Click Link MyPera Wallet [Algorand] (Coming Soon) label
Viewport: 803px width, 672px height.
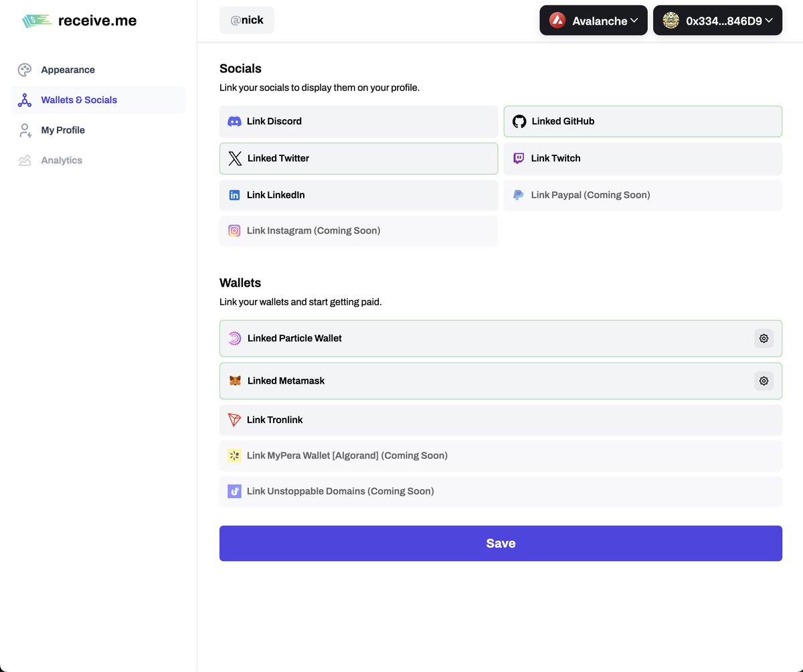coord(347,456)
